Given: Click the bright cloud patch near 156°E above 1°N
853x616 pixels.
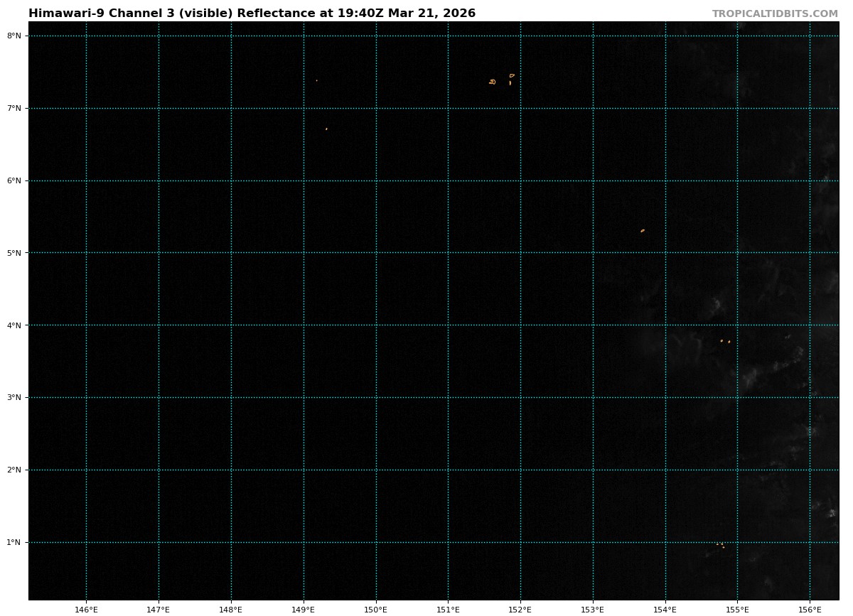Looking at the screenshot, I should coord(832,513).
